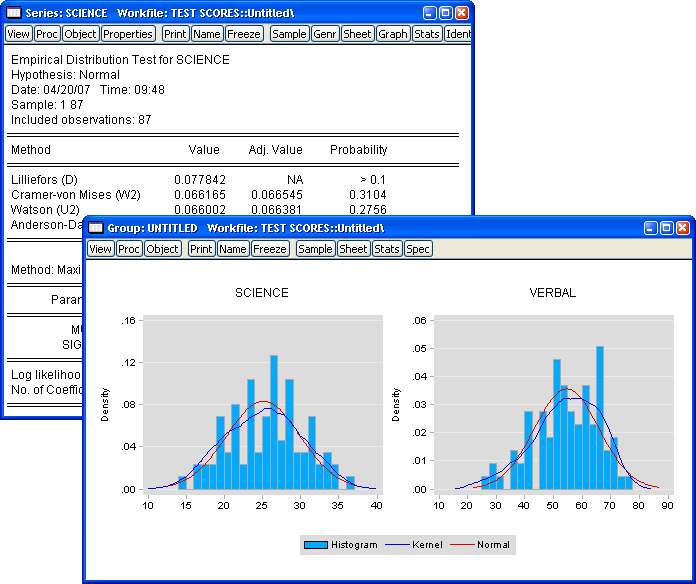The height and width of the screenshot is (584, 696).
Task: Click Stats in the Group window toolbar
Action: [387, 249]
